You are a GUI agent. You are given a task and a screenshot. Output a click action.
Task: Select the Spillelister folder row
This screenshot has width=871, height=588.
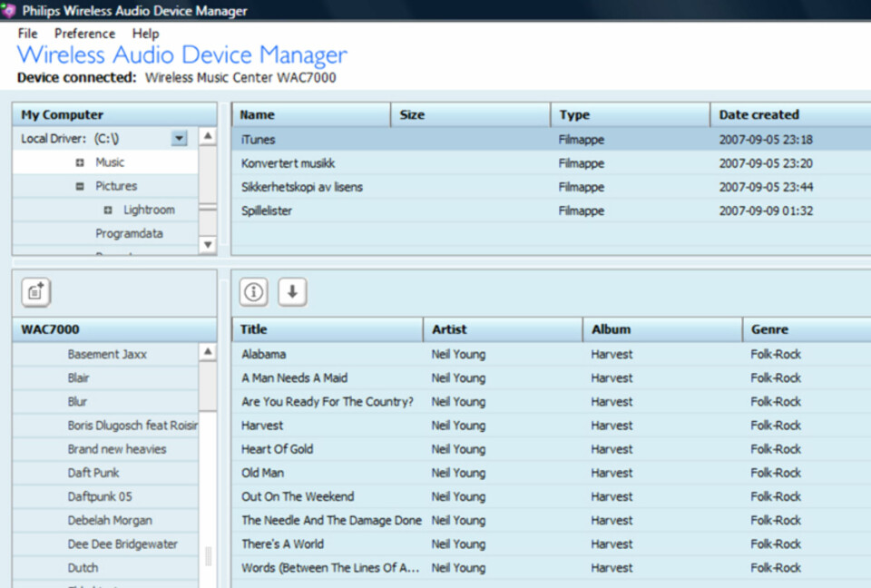tap(551, 211)
